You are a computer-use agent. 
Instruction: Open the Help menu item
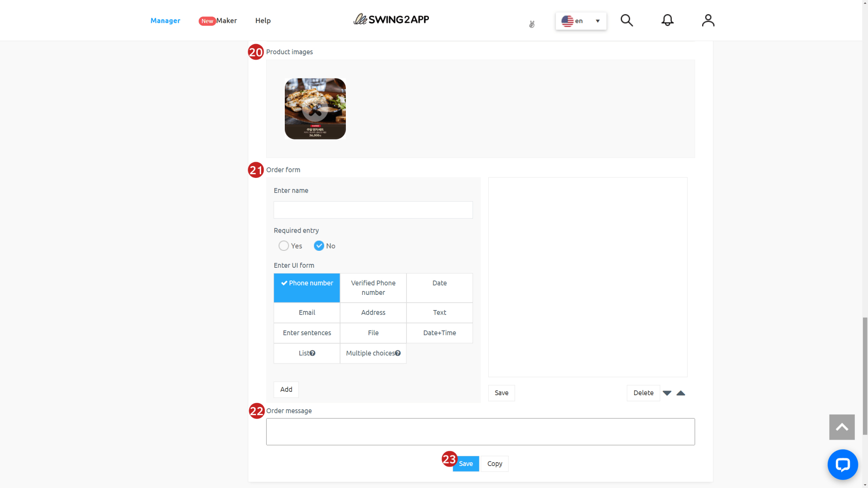point(263,20)
